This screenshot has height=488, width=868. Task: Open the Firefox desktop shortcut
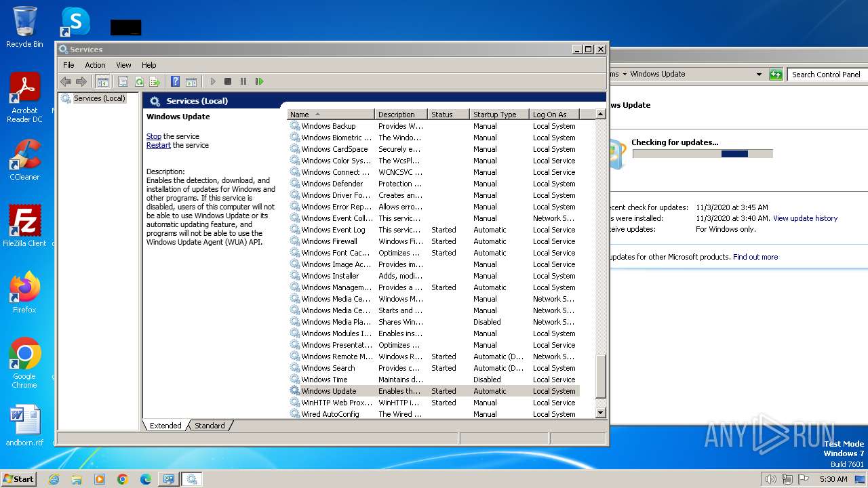pos(24,292)
